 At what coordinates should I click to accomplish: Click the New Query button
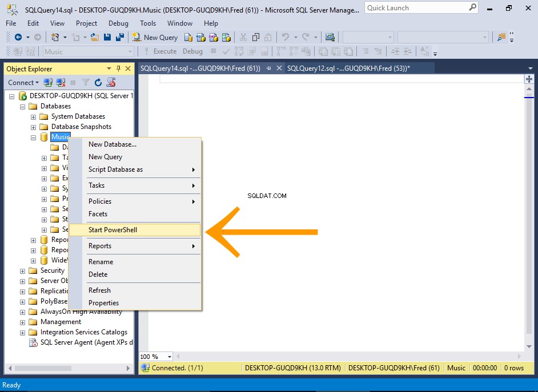point(155,37)
